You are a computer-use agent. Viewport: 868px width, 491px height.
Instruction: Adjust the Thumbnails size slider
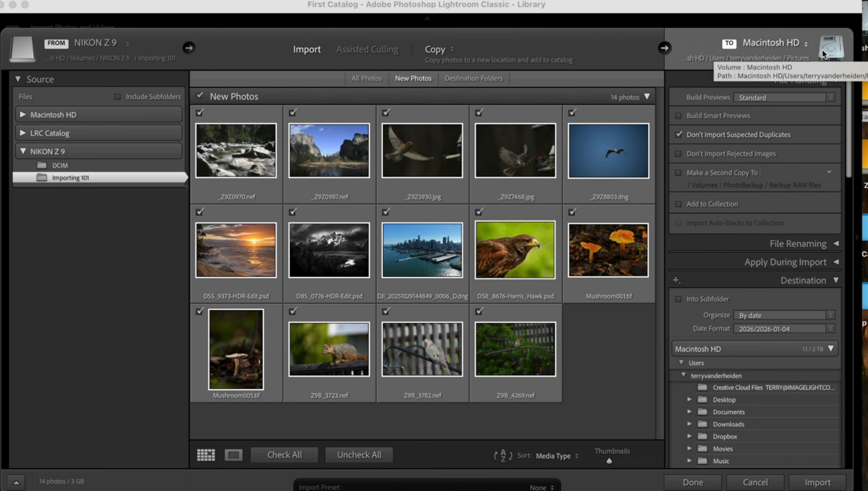click(x=609, y=460)
